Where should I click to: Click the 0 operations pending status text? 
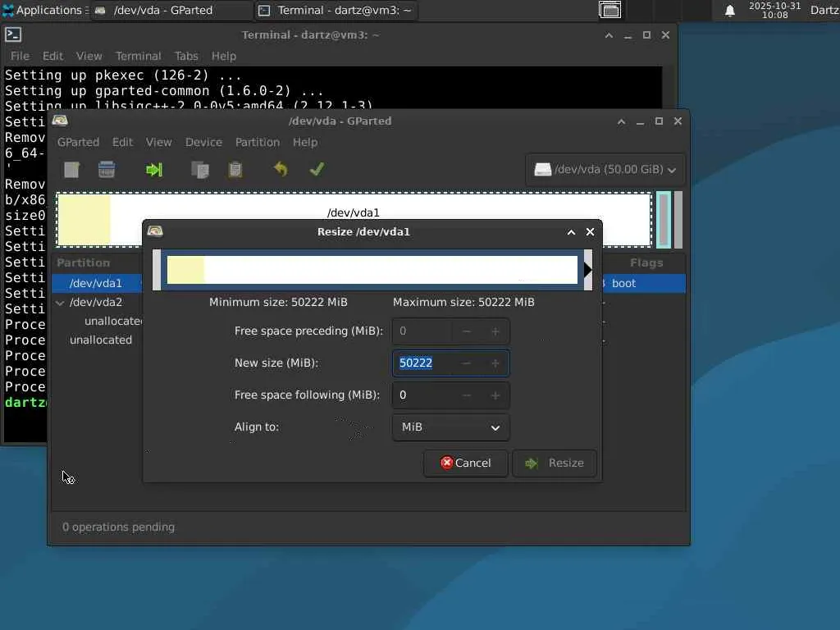pos(118,527)
